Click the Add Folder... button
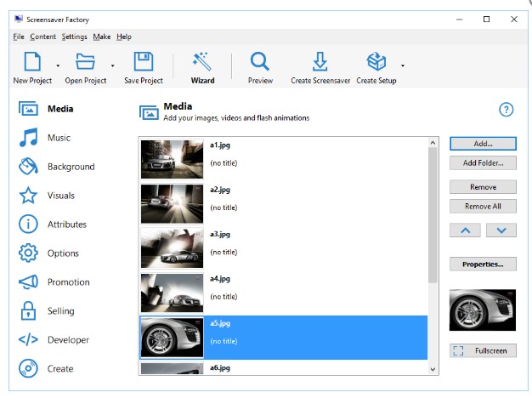This screenshot has height=398, width=532. tap(483, 162)
